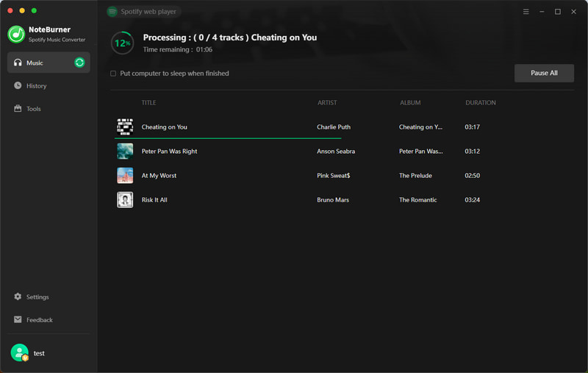The height and width of the screenshot is (373, 588).
Task: Click duration 03:17
Action: click(472, 127)
